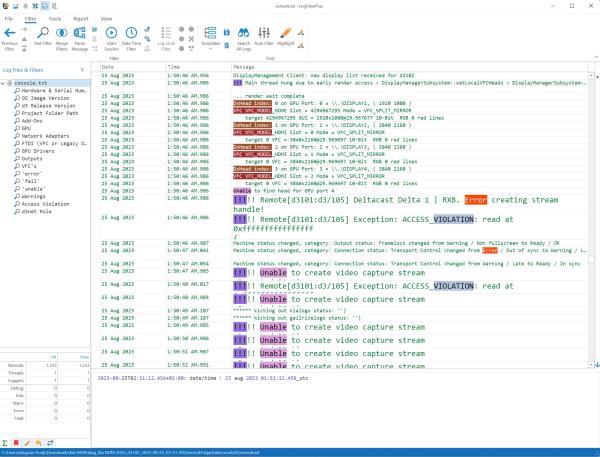Select 'Unable to find head for GPU port 4' row
The width and height of the screenshot is (600, 457).
point(344,191)
